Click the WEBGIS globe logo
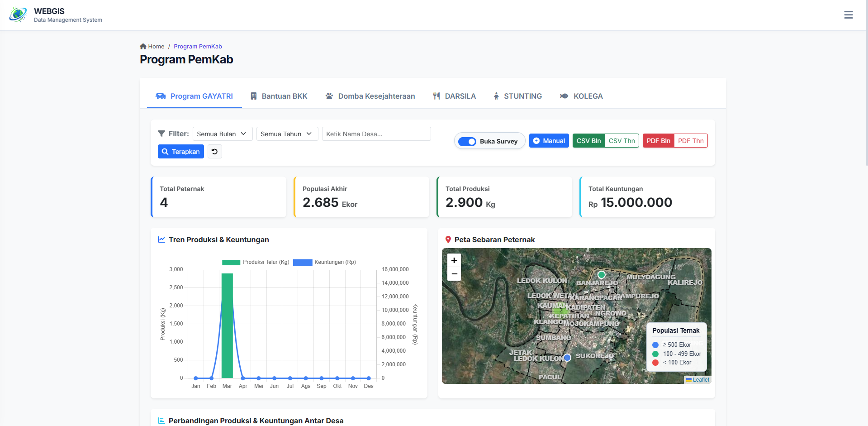This screenshot has height=426, width=868. (18, 14)
